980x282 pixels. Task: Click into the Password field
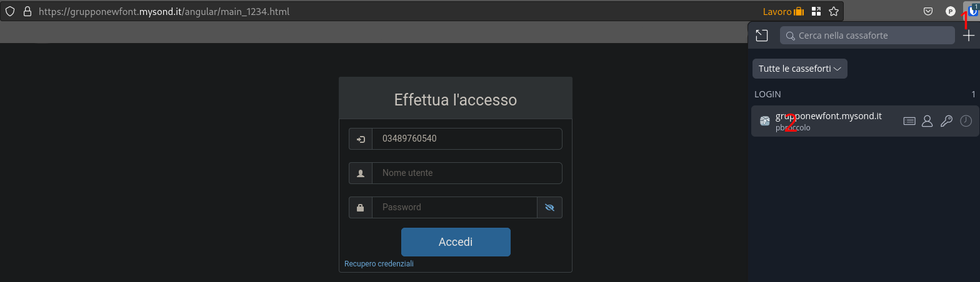(454, 207)
